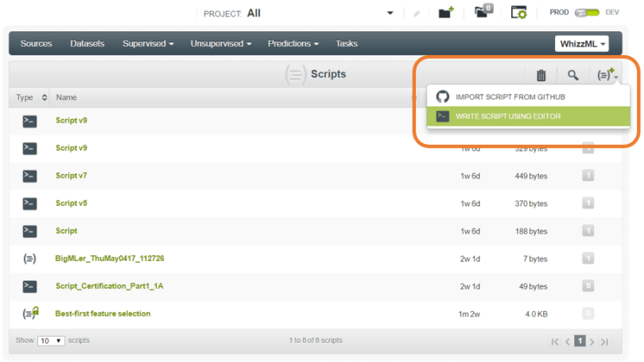Open the scripts search magnifier
The height and width of the screenshot is (362, 644).
point(572,76)
